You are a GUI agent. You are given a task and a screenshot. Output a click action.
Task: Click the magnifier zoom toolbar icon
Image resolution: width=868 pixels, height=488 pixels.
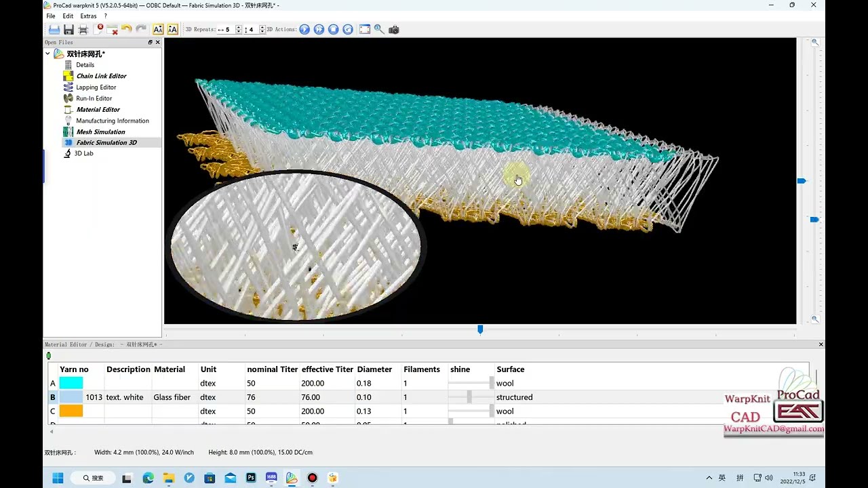coord(379,29)
